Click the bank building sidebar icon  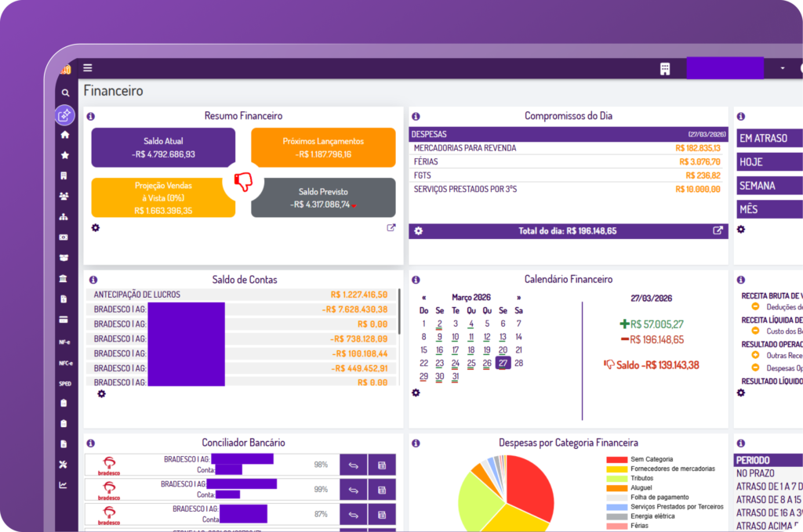[65, 279]
